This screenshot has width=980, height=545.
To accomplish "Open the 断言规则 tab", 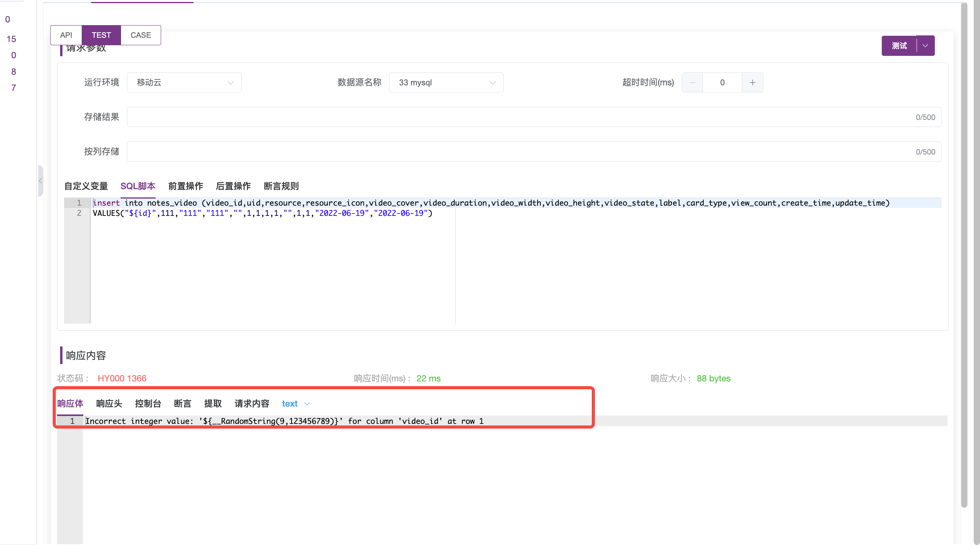I will tap(281, 186).
